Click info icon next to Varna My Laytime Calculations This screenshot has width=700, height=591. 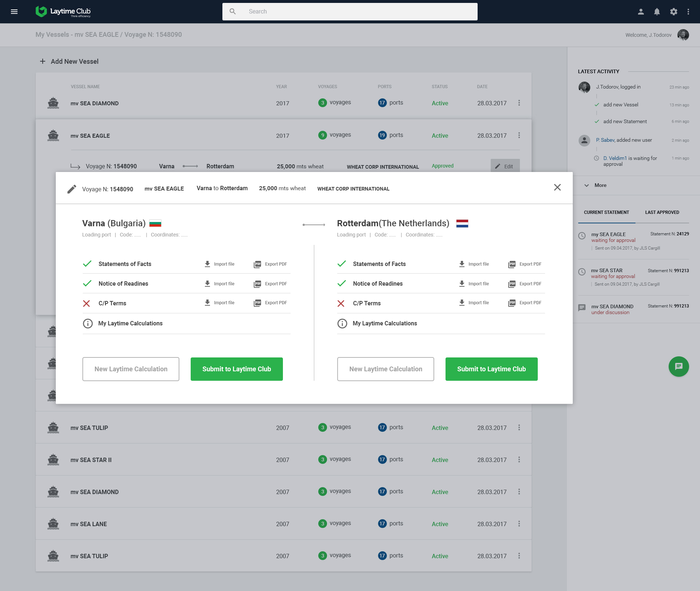[88, 324]
